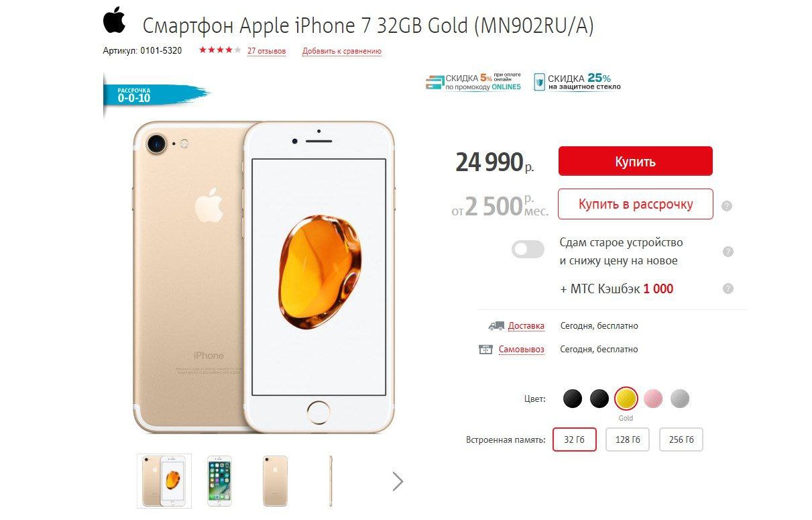Click help icon beside trade-in option
Viewport: 812px width, 520px height.
[728, 252]
